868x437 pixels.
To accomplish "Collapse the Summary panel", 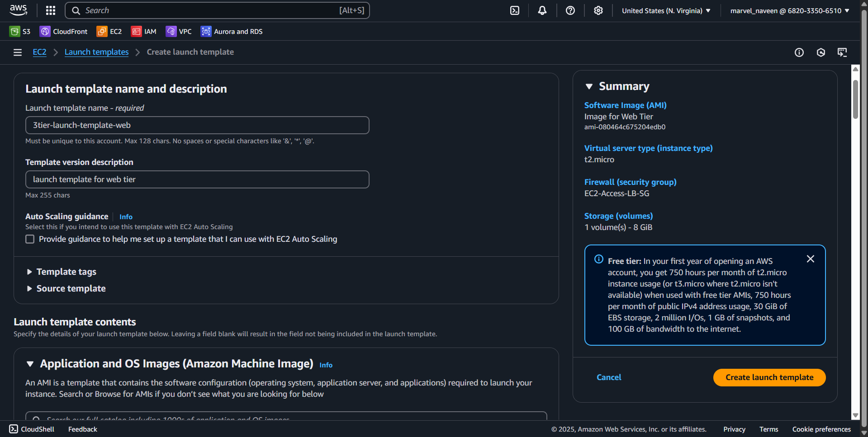I will point(589,86).
